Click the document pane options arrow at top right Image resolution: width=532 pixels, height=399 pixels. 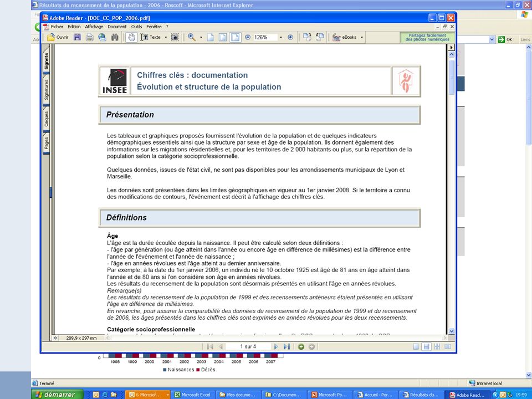pyautogui.click(x=451, y=48)
